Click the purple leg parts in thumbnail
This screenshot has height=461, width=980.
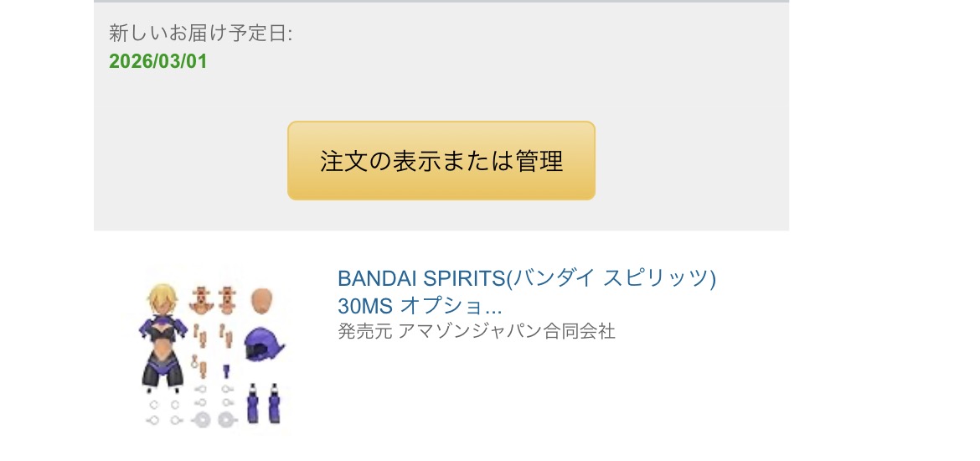coord(264,402)
